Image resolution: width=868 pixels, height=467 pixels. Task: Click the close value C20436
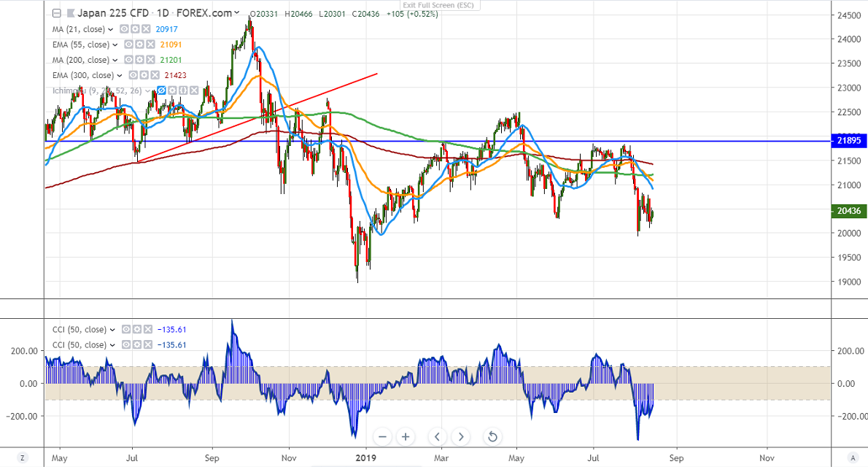pyautogui.click(x=366, y=14)
